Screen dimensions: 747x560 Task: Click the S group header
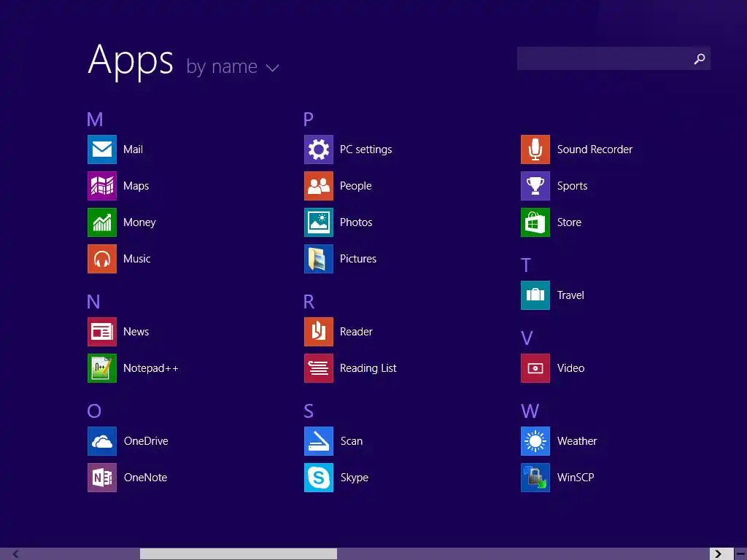click(x=309, y=411)
